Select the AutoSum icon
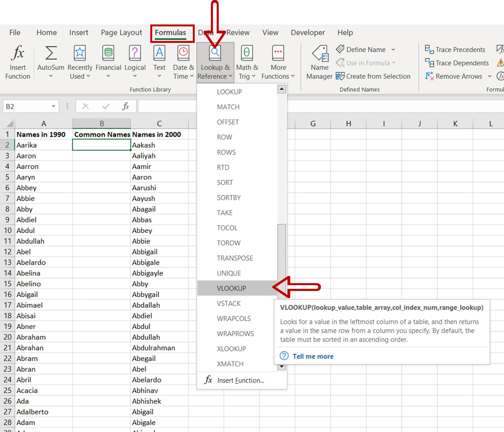Screen dimensions: 504x432 point(50,53)
